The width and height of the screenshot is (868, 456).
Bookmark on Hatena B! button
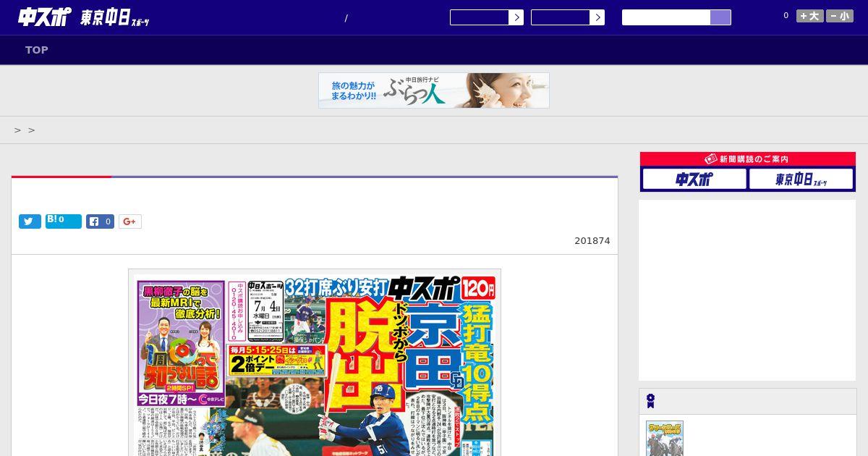point(64,221)
